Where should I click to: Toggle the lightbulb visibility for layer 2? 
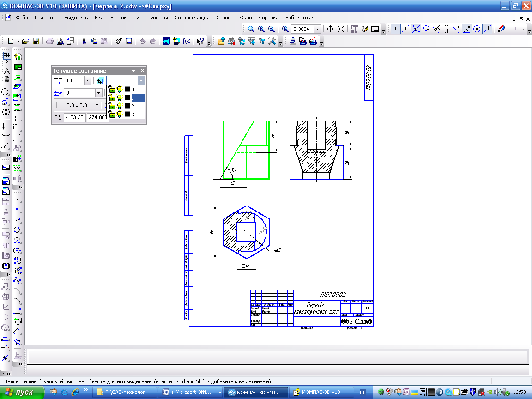119,106
